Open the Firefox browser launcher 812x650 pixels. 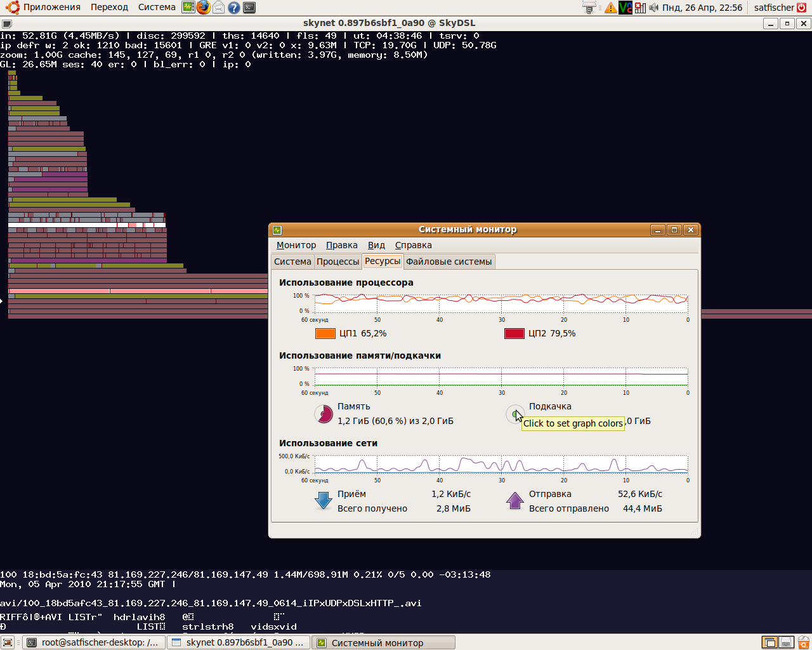pyautogui.click(x=203, y=8)
